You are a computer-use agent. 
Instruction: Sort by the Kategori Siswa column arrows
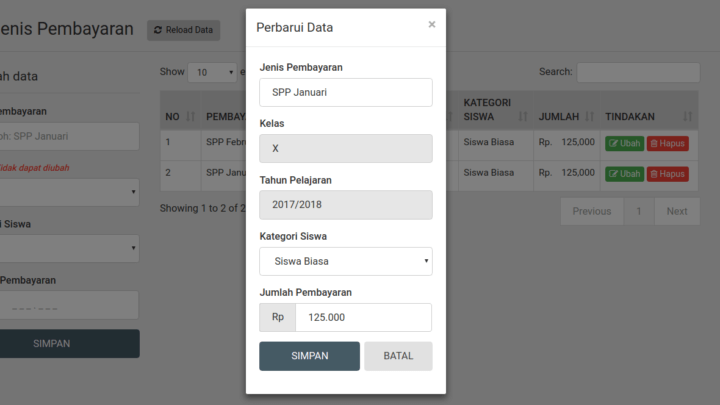523,117
